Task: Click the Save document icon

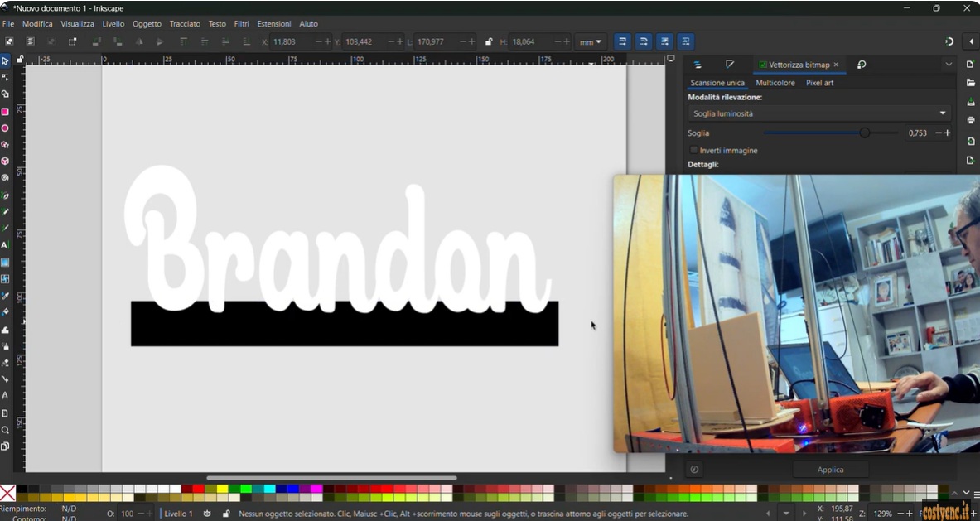Action: click(x=971, y=101)
